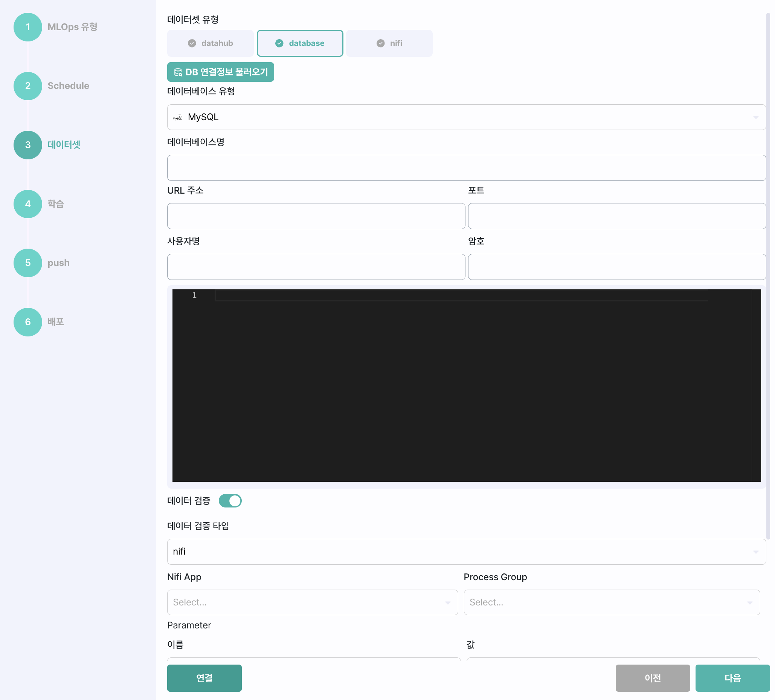This screenshot has width=775, height=700.
Task: Choose the database dataset type tab
Action: 300,43
